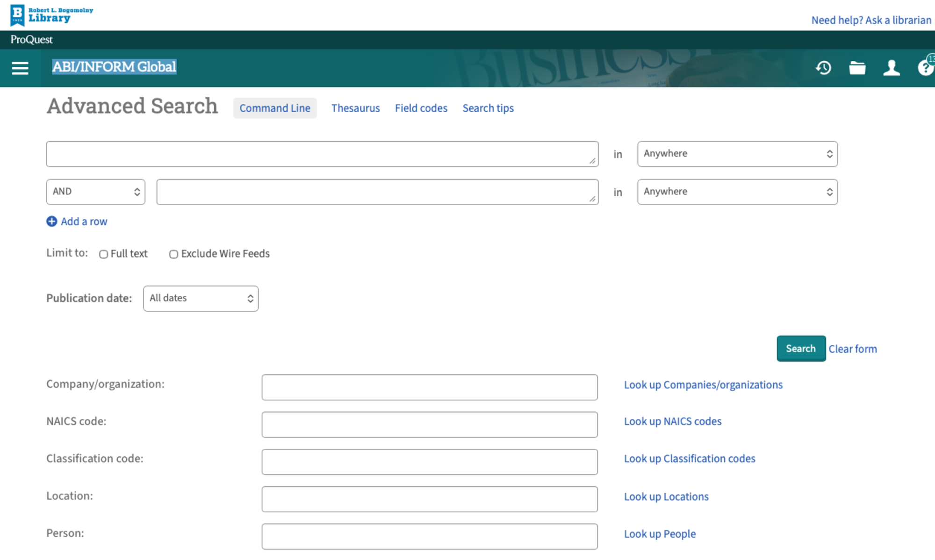Click the Search button
935x560 pixels.
[x=800, y=348]
